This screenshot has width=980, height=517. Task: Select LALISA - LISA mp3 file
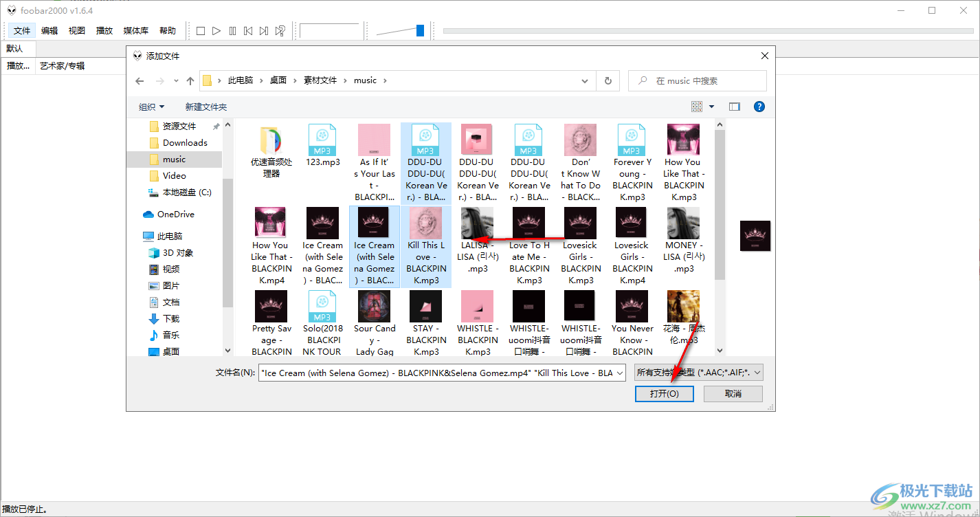(477, 241)
